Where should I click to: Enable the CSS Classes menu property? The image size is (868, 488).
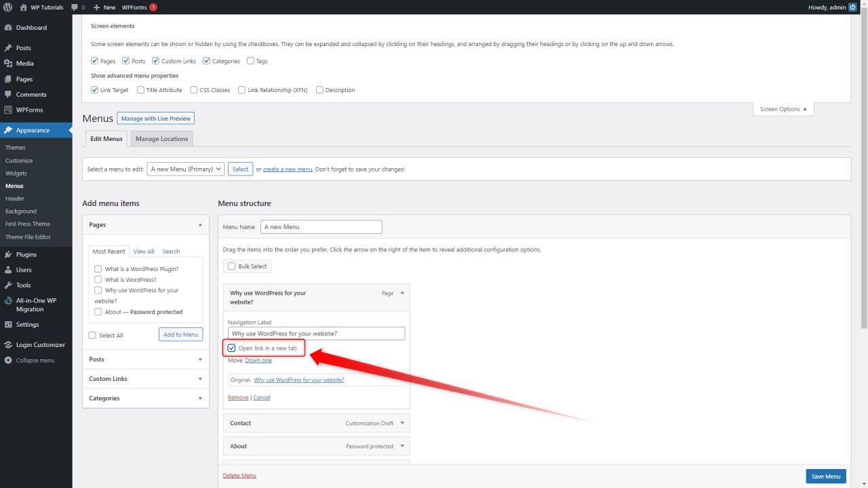pos(194,89)
